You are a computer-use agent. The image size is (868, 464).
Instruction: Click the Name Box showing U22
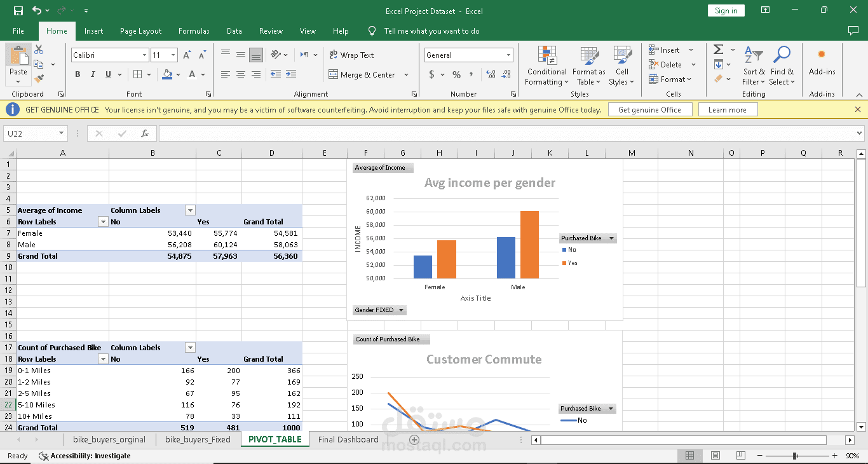(35, 133)
